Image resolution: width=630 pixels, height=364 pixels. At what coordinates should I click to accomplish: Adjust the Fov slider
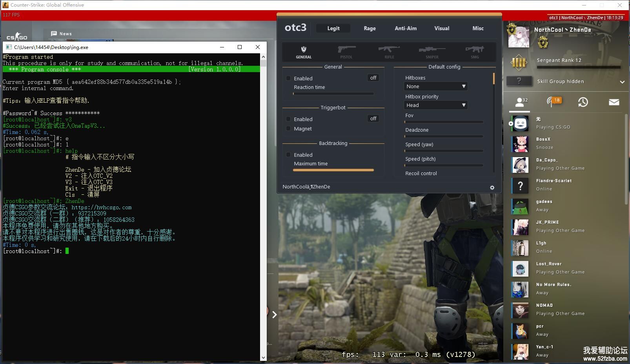[444, 122]
